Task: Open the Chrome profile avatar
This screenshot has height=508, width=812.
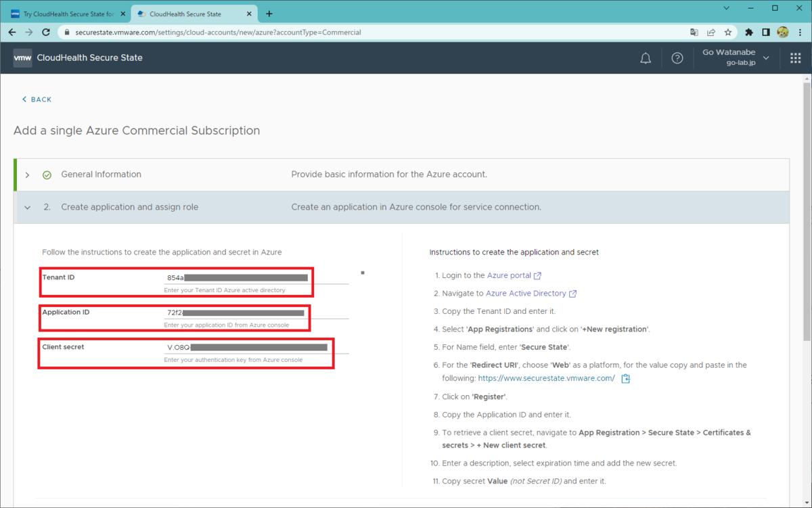Action: 783,32
